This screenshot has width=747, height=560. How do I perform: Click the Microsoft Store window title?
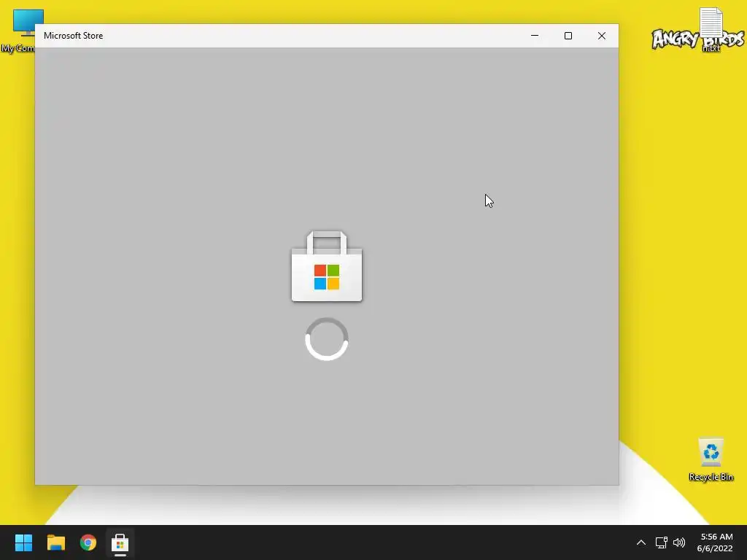coord(74,36)
